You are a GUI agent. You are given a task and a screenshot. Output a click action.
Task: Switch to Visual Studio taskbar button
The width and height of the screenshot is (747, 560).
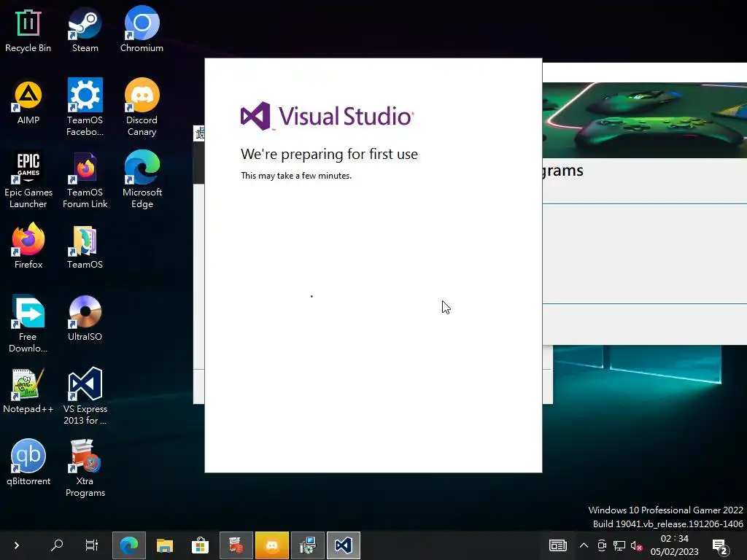344,545
